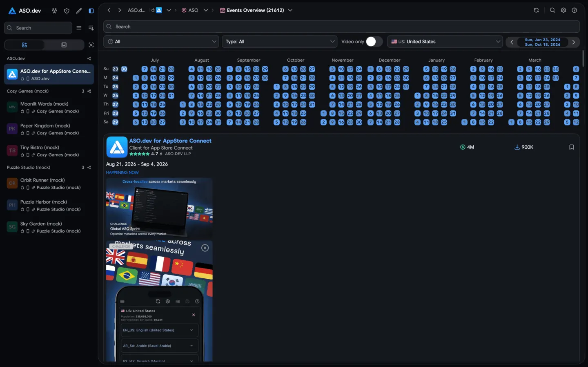This screenshot has height=367, width=588.
Task: Click the shield icon beside ASO.dev logo
Action: click(67, 11)
